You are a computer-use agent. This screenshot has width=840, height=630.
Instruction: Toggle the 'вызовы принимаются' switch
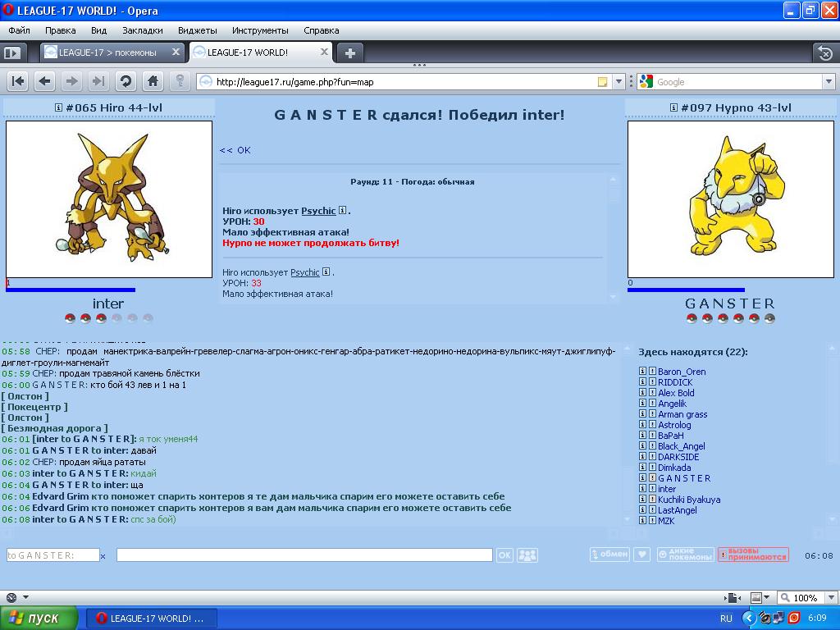click(x=753, y=555)
